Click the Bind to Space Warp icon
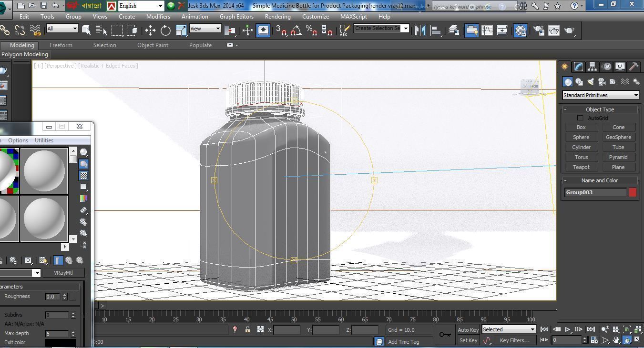 (x=35, y=30)
